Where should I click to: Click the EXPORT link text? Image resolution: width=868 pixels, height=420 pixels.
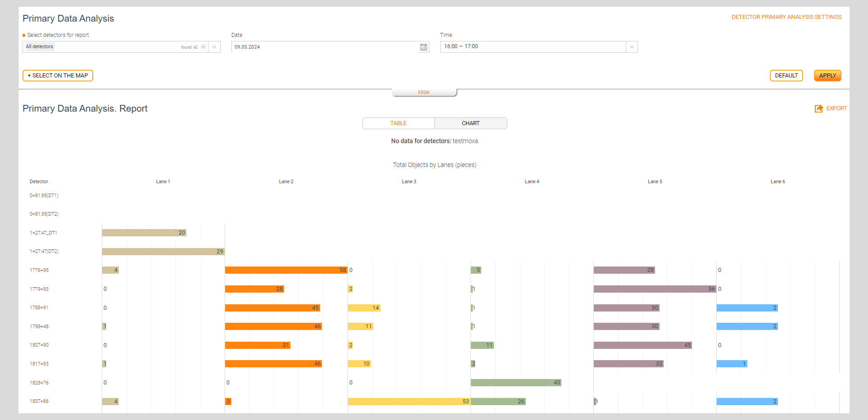836,108
